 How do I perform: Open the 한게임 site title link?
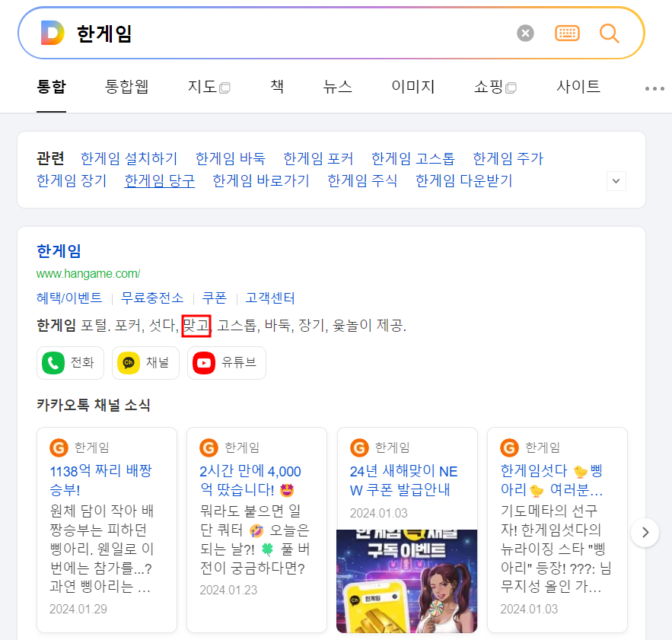pos(59,251)
